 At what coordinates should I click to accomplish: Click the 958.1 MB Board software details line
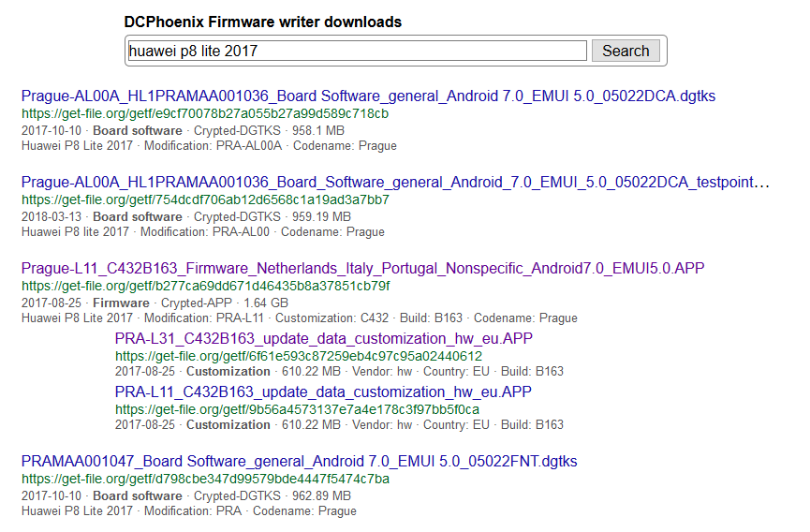(x=183, y=131)
